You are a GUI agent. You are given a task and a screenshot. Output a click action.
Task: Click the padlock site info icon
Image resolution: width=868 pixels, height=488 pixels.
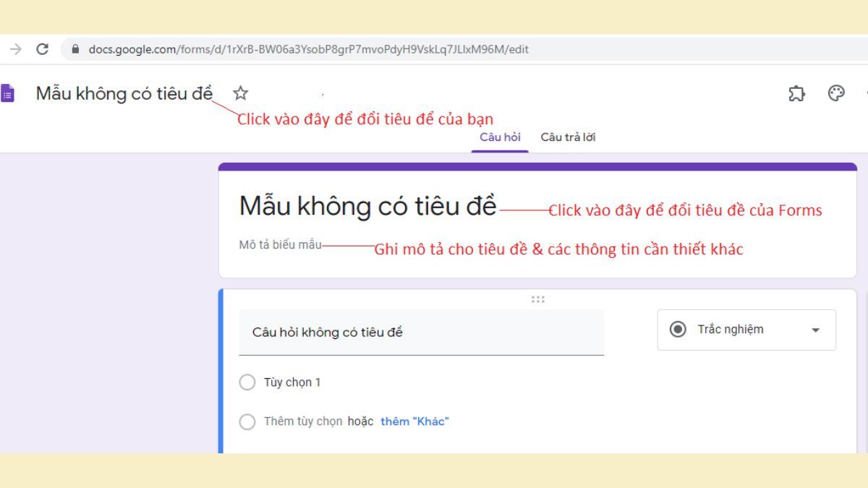coord(75,49)
